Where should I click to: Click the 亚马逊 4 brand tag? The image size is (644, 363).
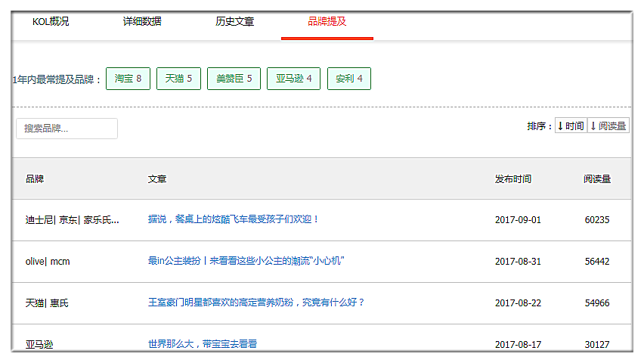[293, 79]
